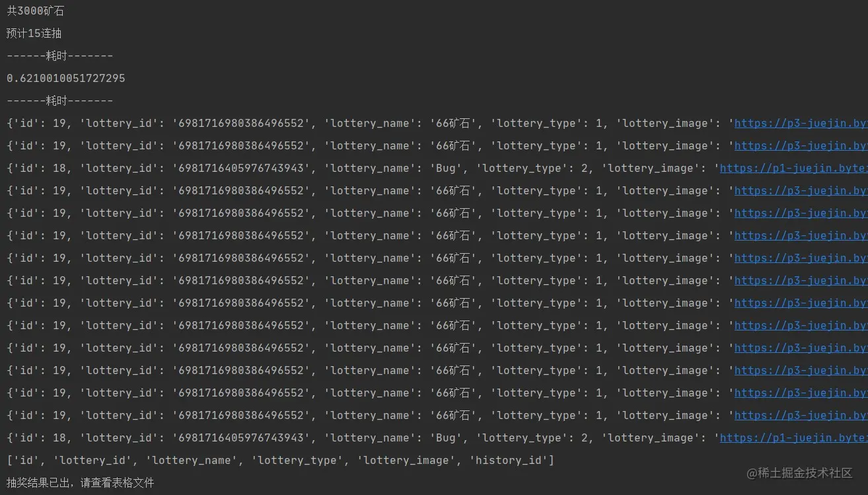Screen dimensions: 868x495
Task: Click the first '------耗时-------' separator line
Action: tap(59, 56)
